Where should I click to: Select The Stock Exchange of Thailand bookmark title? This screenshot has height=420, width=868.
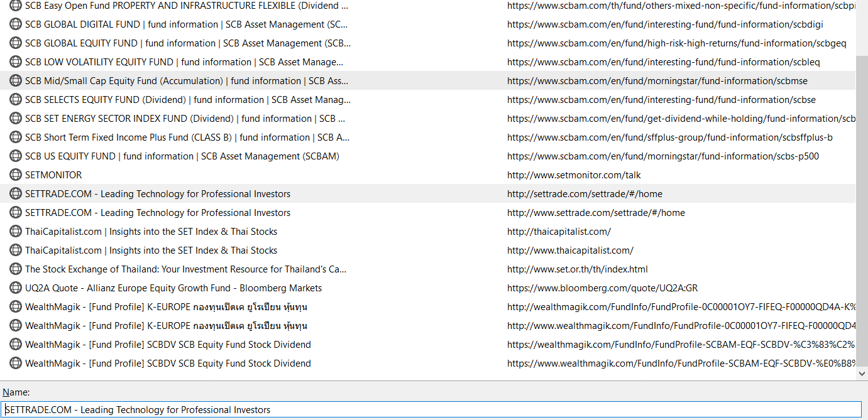[186, 269]
